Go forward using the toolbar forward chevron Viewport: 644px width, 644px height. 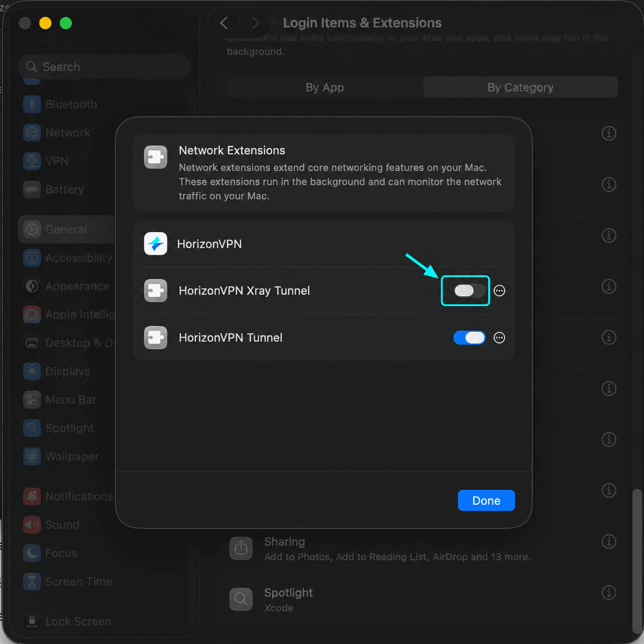(255, 23)
